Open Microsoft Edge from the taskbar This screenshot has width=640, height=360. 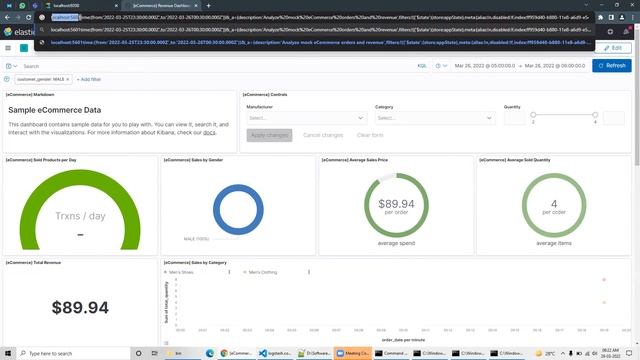tap(210, 353)
